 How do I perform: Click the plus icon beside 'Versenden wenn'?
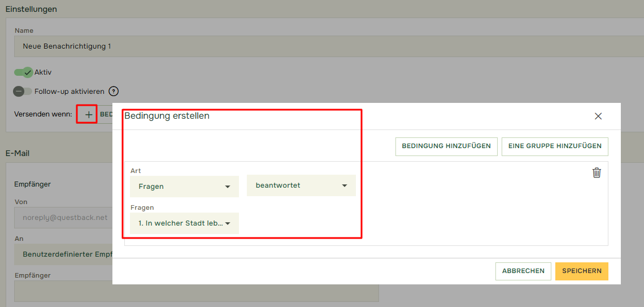point(89,114)
